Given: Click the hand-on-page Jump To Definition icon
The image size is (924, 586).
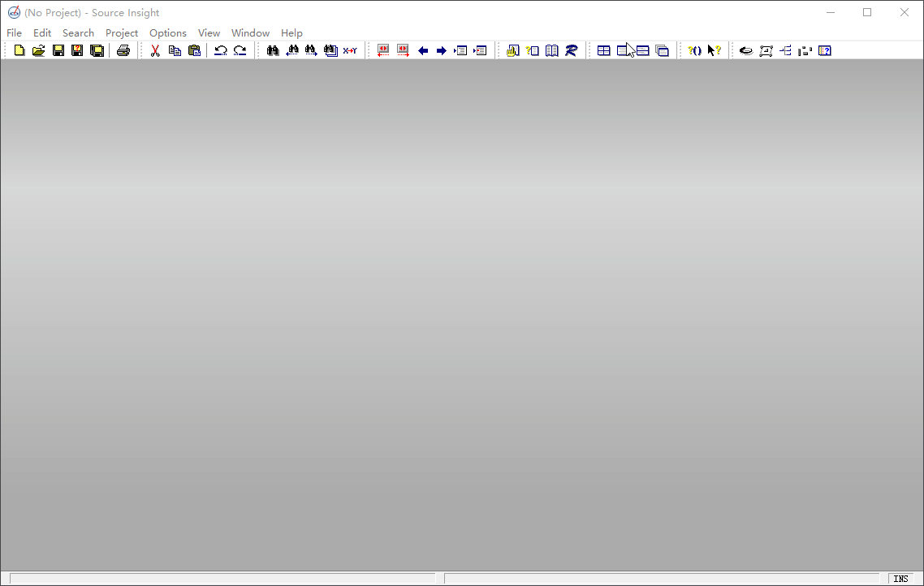Looking at the screenshot, I should pyautogui.click(x=512, y=50).
